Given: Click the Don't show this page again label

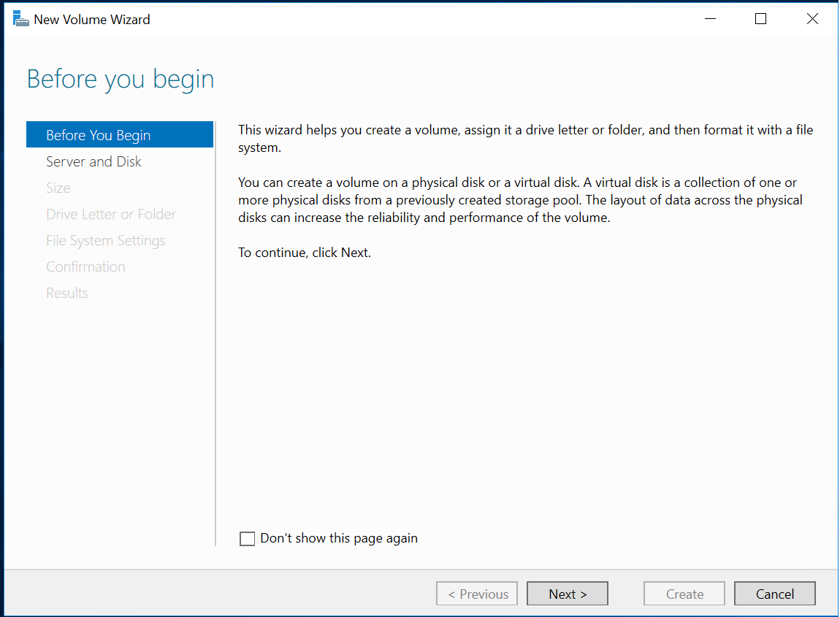Looking at the screenshot, I should pyautogui.click(x=339, y=538).
